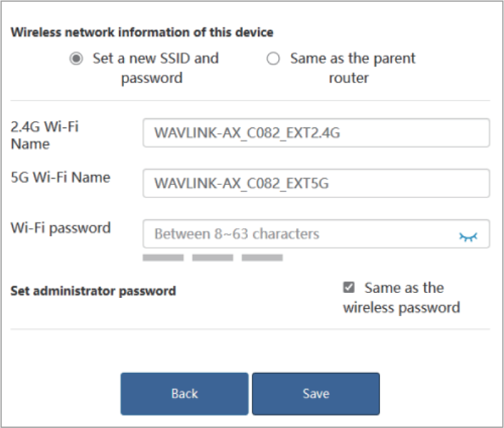
Task: Click the middle password strength bar
Action: coord(213,258)
